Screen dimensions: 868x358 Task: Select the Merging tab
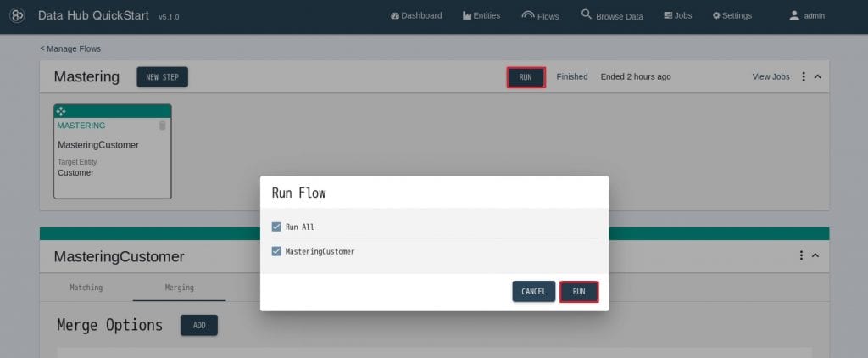[x=179, y=288]
